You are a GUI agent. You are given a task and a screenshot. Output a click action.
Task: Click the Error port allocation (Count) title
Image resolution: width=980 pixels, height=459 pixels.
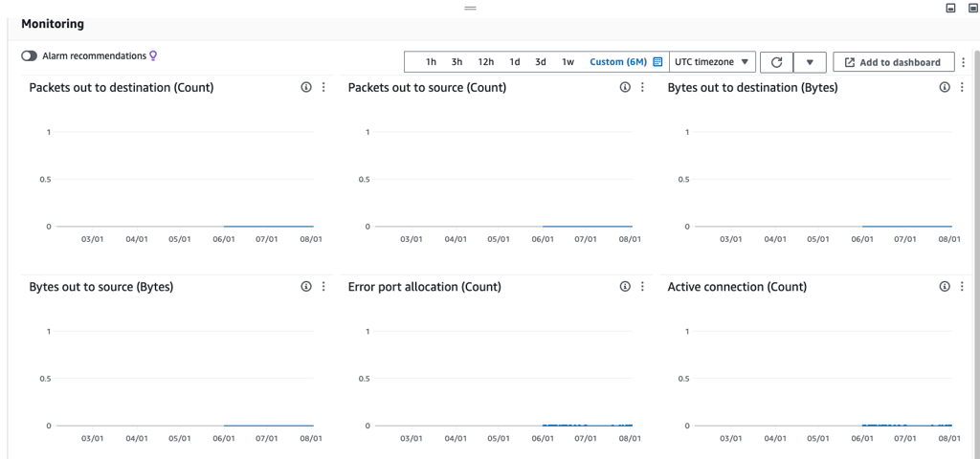424,287
